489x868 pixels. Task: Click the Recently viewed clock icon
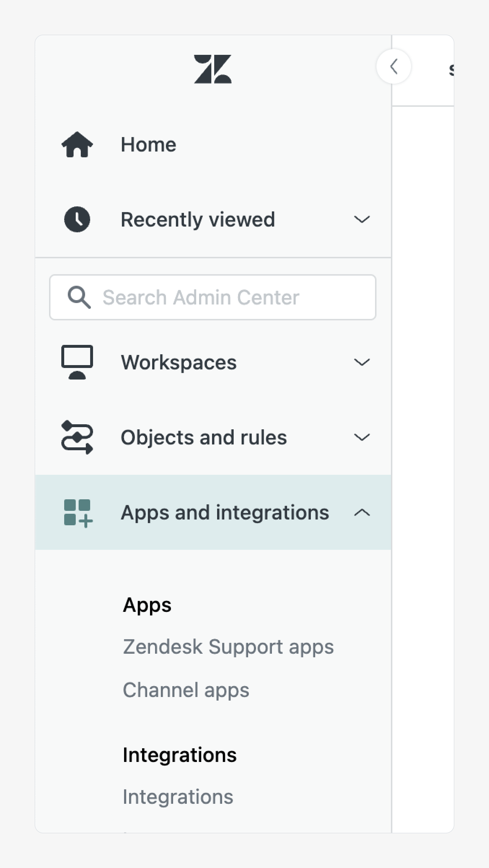(x=77, y=219)
